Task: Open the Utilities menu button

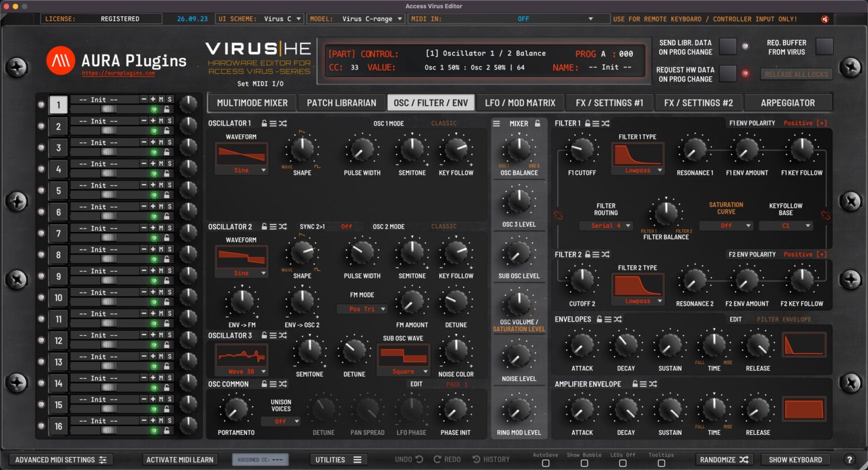Action: 338,460
